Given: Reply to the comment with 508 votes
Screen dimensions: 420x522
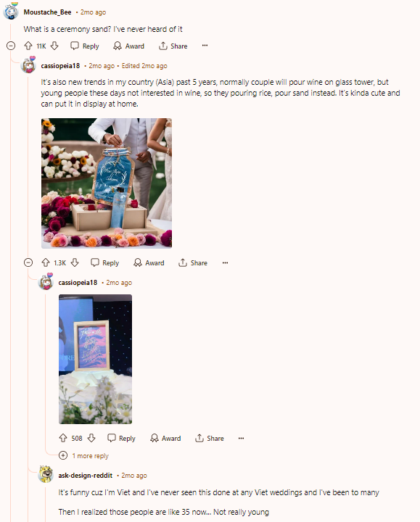Looking at the screenshot, I should [122, 438].
